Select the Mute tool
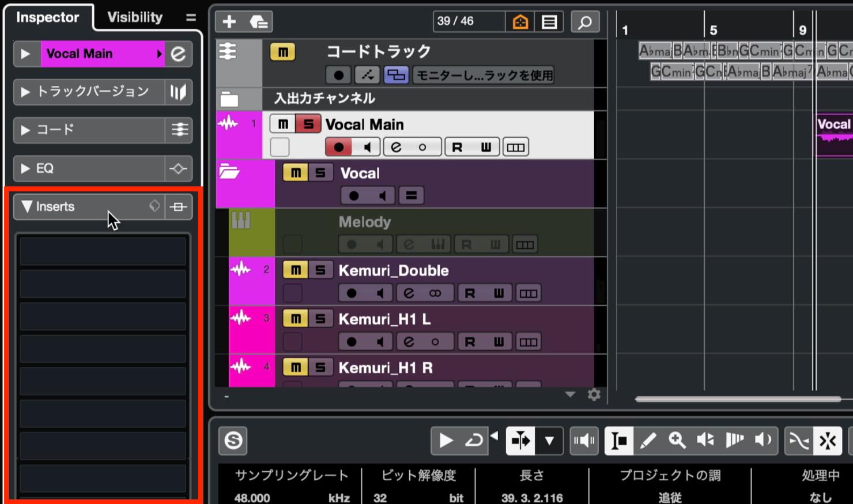853x504 pixels. click(x=705, y=441)
